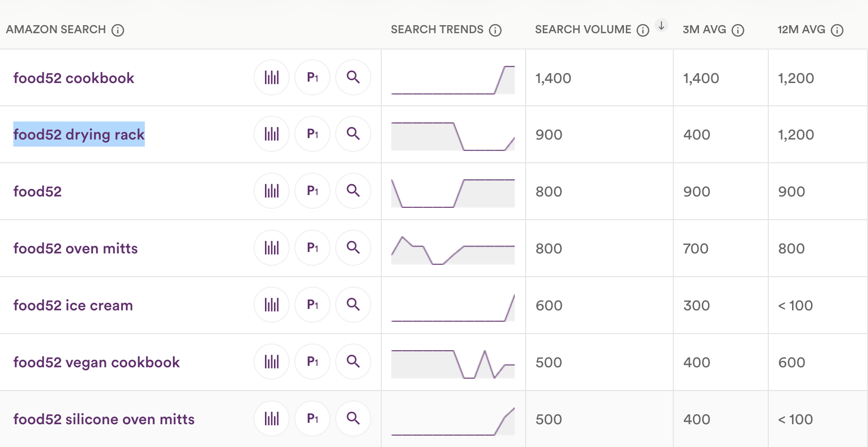Viewport: 868px width, 447px height.
Task: Select 12M AVG 600 for food52 vegan cookbook
Action: (792, 363)
